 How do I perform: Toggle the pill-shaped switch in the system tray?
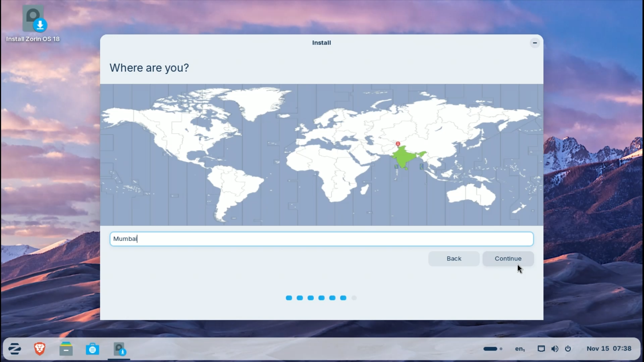pos(491,349)
